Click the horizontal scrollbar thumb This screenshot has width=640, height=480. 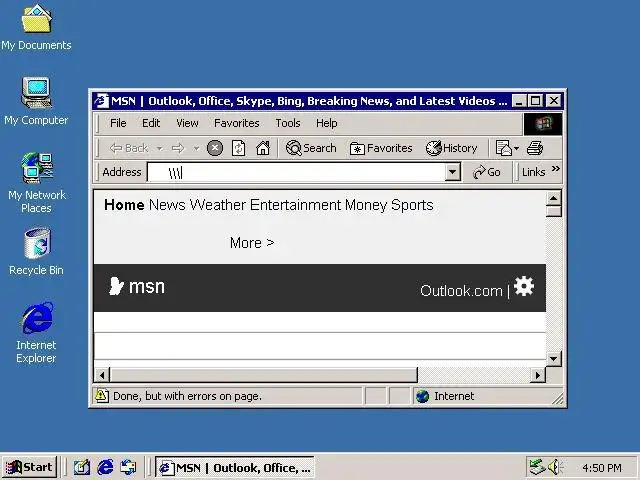click(x=264, y=375)
